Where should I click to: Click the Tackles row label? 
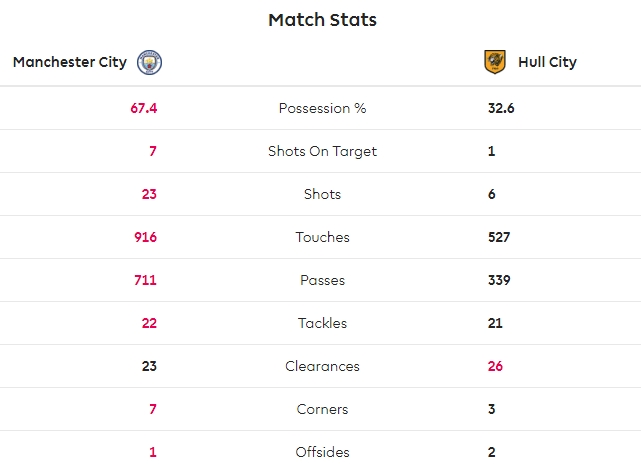[322, 323]
